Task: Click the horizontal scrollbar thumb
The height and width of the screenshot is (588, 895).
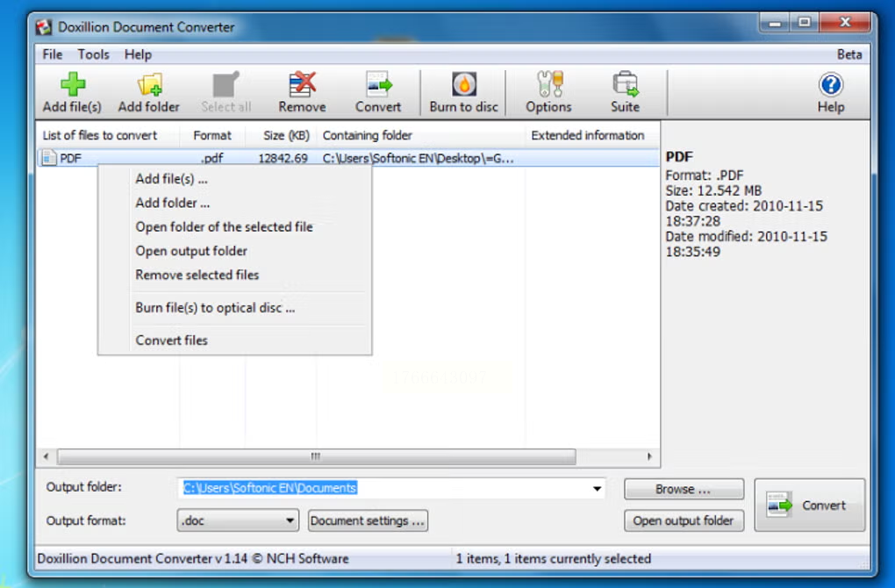Action: [x=316, y=456]
